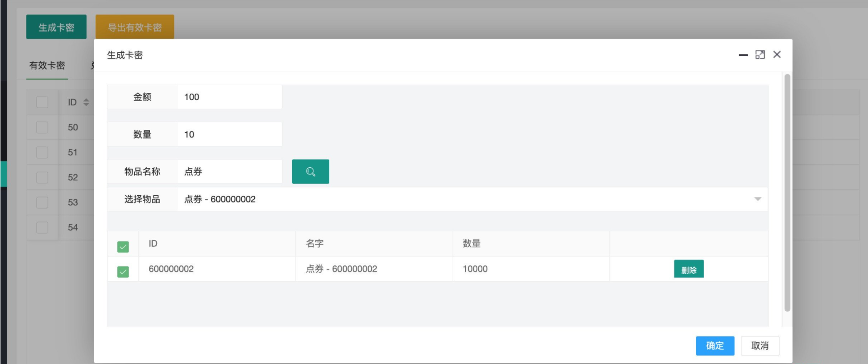Maximize the 生成卡密 dialog window
Screen dimensions: 868x364
760,55
